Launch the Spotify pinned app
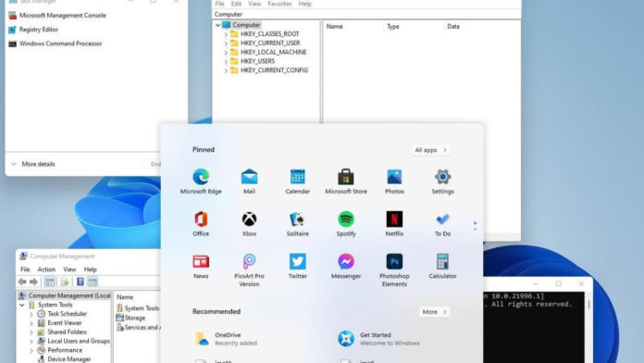 click(x=346, y=224)
